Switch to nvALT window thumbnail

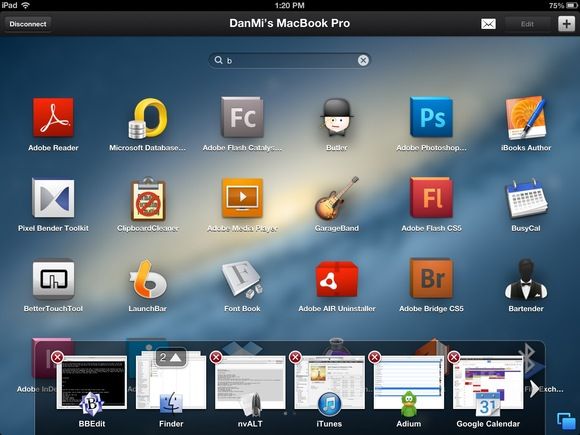250,382
